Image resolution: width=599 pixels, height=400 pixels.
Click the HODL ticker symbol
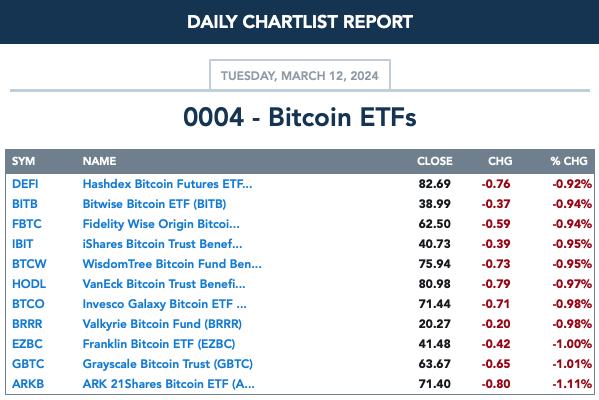point(29,284)
